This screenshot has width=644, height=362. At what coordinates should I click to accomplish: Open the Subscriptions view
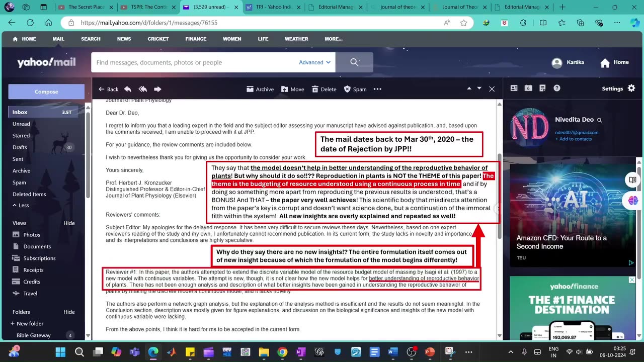coord(39,258)
